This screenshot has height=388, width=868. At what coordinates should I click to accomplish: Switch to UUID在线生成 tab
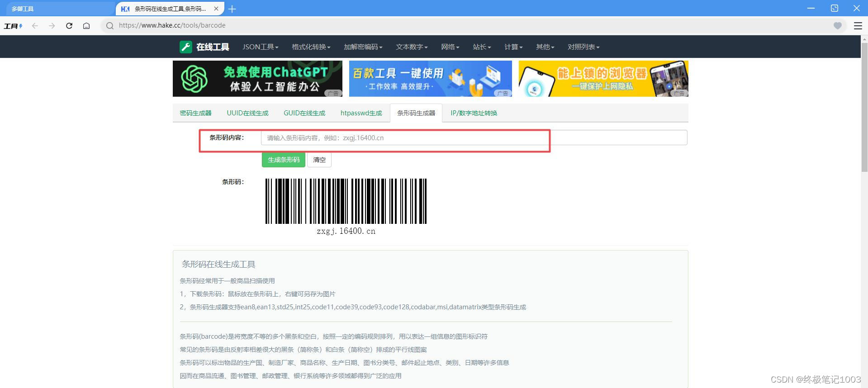click(247, 113)
